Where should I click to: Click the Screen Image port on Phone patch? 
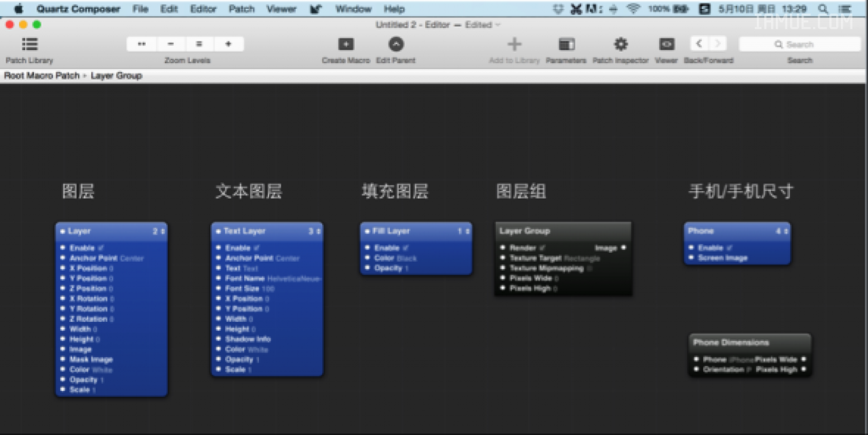click(691, 258)
